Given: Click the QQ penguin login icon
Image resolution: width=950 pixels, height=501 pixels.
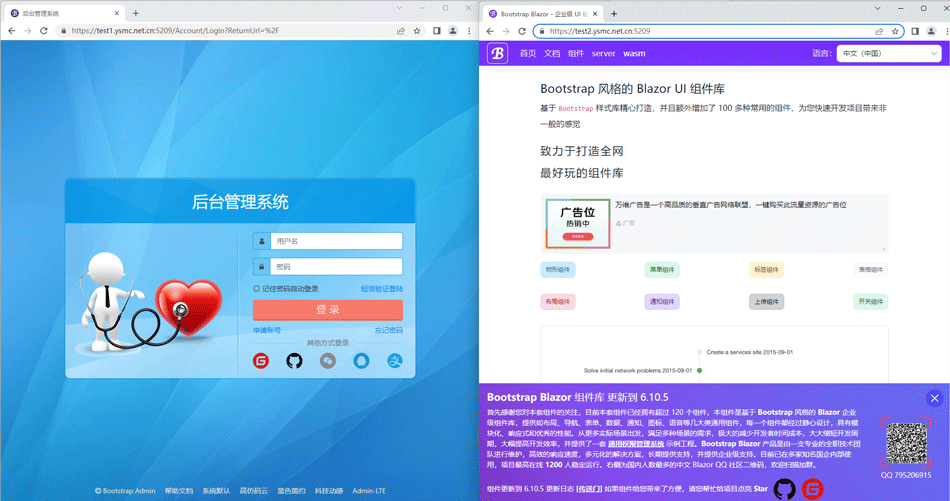Looking at the screenshot, I should pyautogui.click(x=361, y=361).
